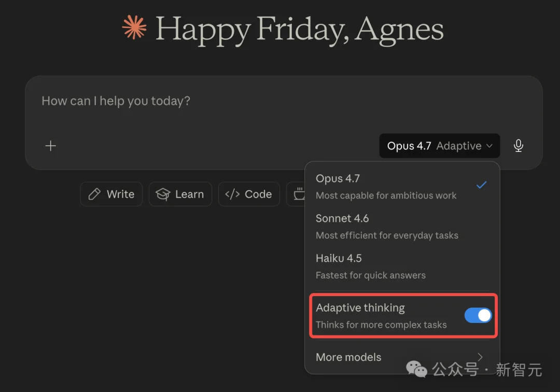Click the Happy Friday, Agnes greeting
This screenshot has height=392, width=560.
299,29
